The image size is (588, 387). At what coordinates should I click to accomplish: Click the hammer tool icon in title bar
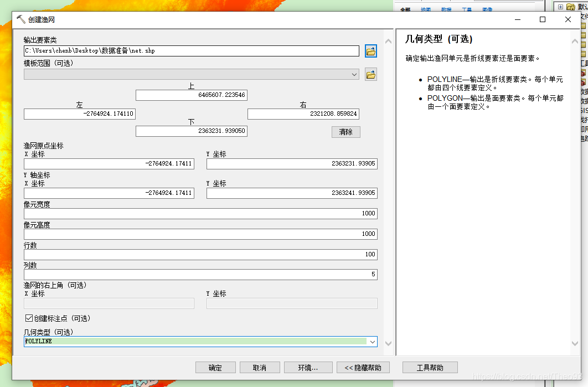20,19
